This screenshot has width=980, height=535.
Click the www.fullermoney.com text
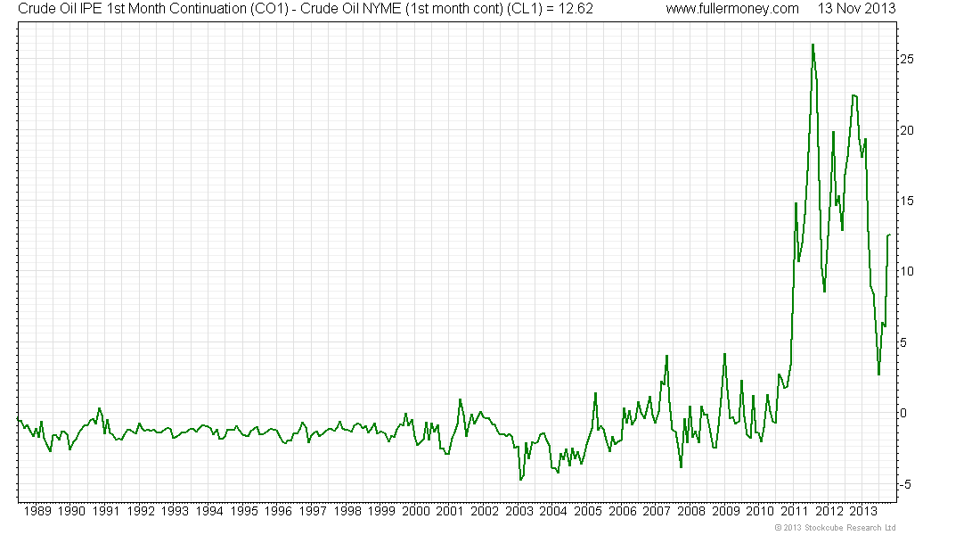[731, 9]
